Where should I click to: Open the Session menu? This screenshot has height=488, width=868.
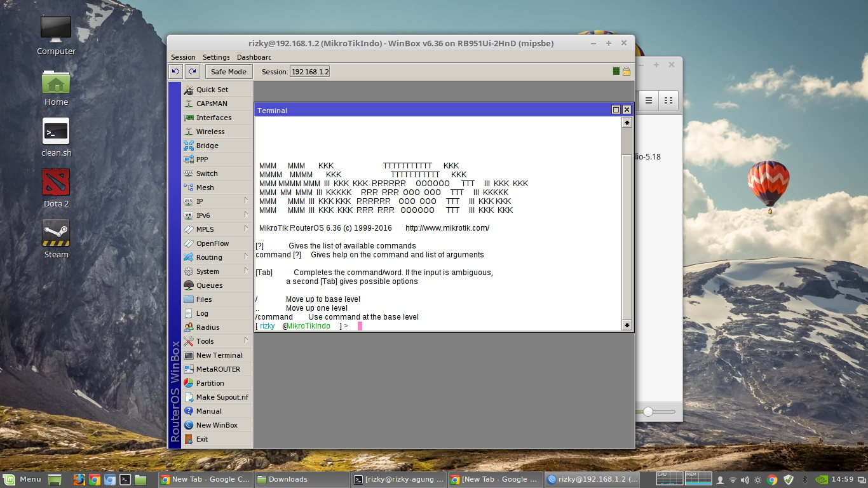coord(183,57)
